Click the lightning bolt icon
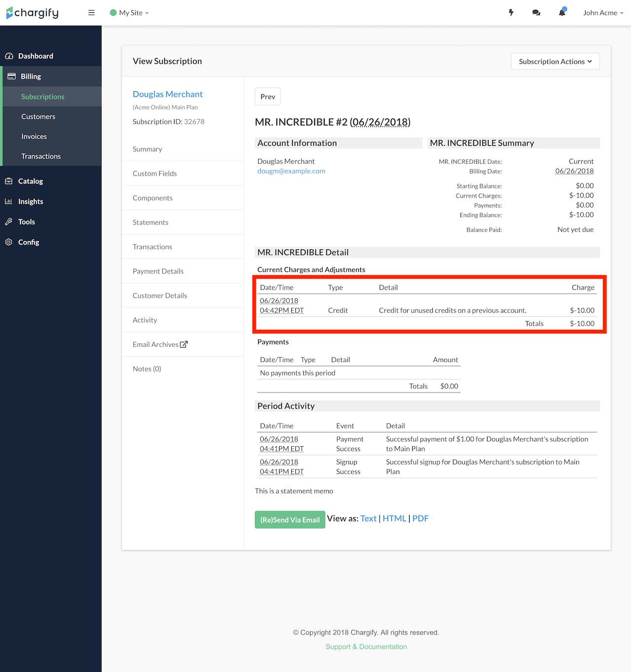 coord(511,13)
